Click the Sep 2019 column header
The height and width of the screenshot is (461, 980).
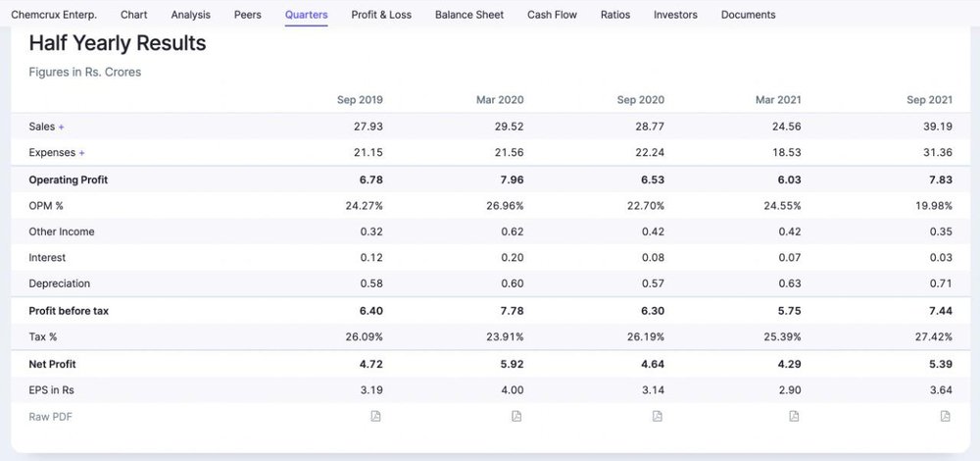pyautogui.click(x=360, y=99)
